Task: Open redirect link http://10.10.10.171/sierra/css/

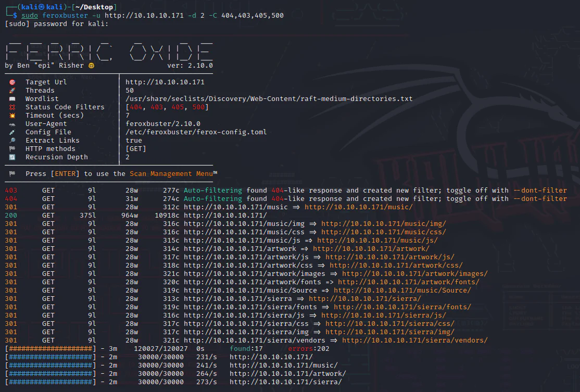Action: click(x=390, y=324)
